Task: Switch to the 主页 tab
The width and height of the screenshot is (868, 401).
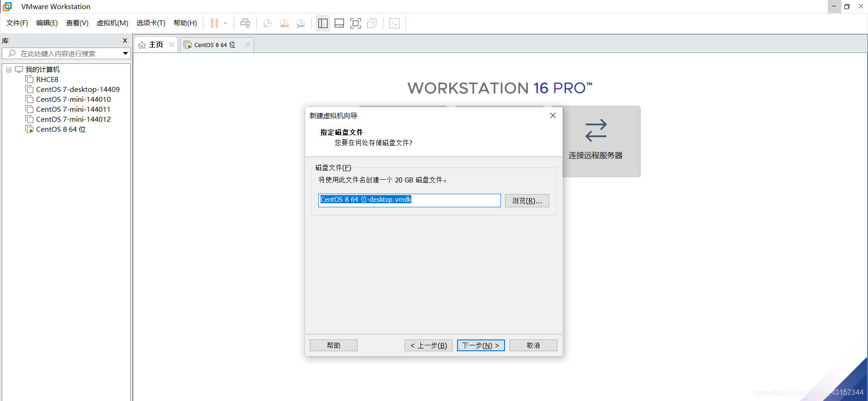Action: [x=156, y=45]
